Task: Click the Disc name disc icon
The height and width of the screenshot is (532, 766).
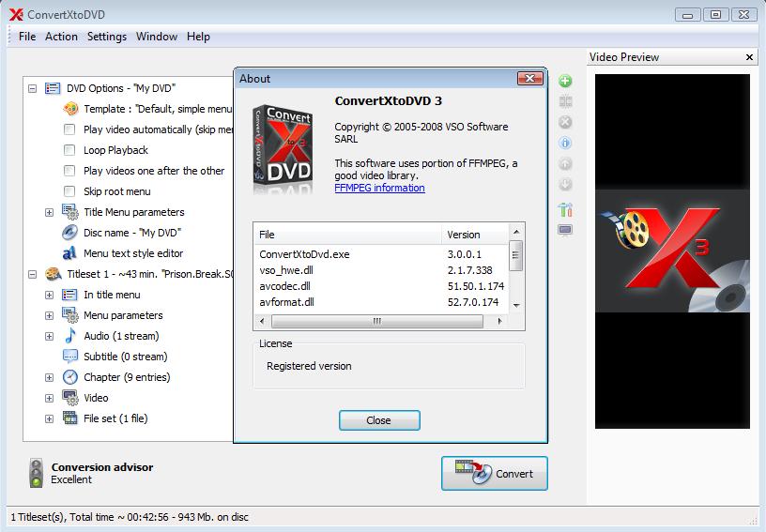Action: [69, 233]
